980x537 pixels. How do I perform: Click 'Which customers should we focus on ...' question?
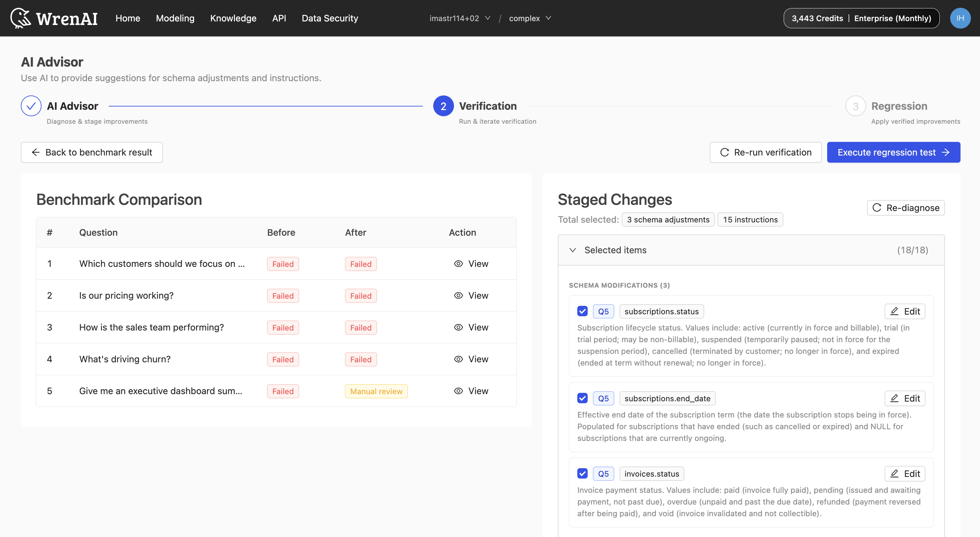pyautogui.click(x=162, y=264)
